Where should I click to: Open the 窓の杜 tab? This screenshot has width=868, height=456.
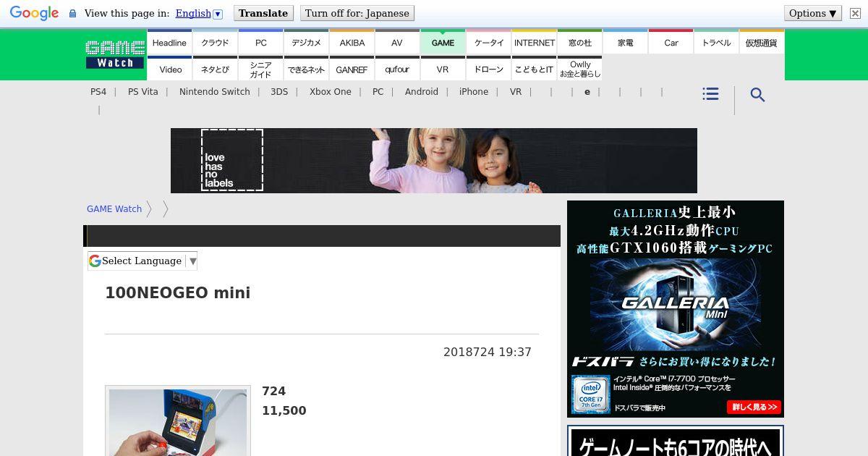pyautogui.click(x=579, y=43)
